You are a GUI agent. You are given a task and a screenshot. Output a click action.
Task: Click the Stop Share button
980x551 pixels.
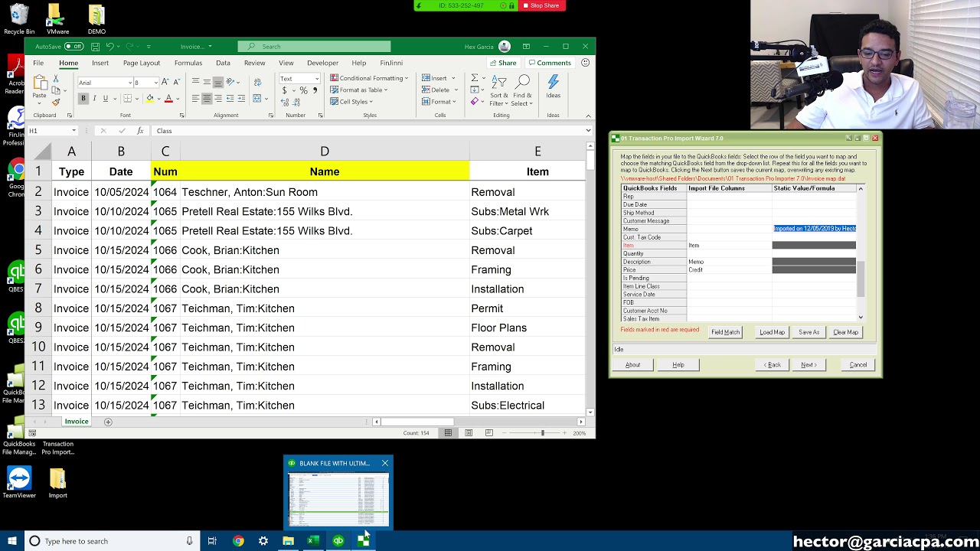542,5
